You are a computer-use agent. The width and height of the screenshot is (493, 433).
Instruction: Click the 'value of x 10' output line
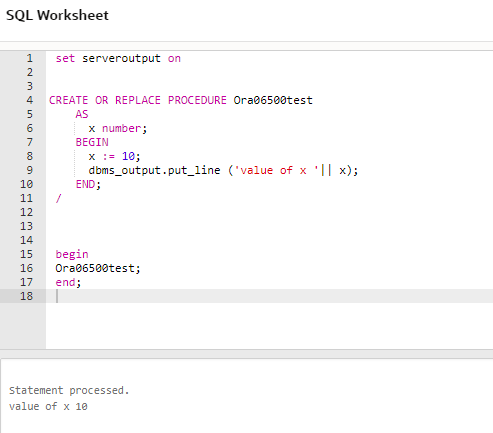click(x=48, y=406)
